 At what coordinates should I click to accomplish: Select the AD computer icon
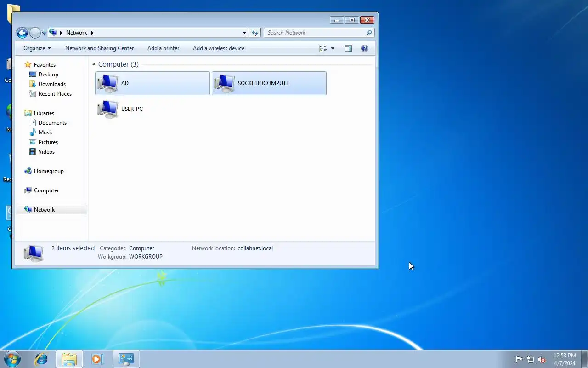click(108, 83)
